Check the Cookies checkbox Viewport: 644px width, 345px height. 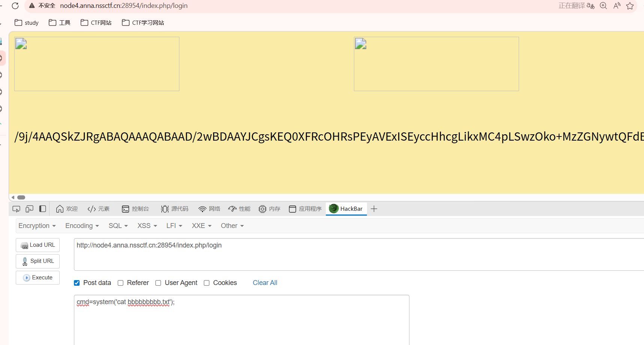tap(207, 283)
